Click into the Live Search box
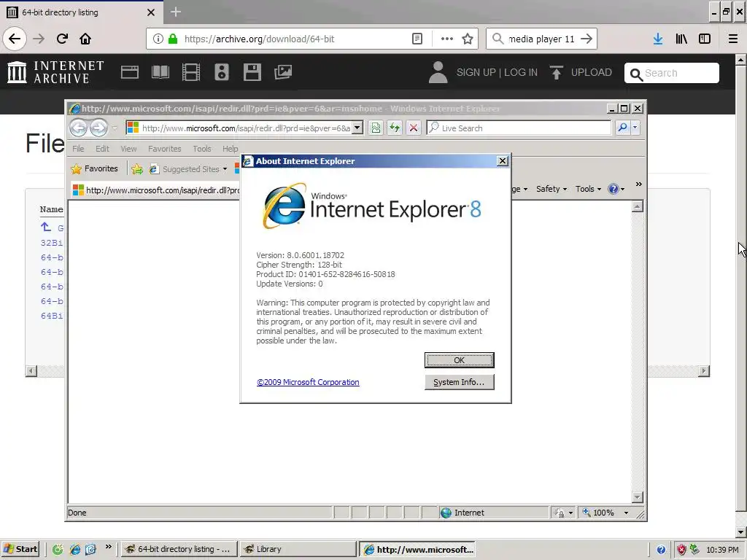The image size is (747, 560). pyautogui.click(x=519, y=128)
